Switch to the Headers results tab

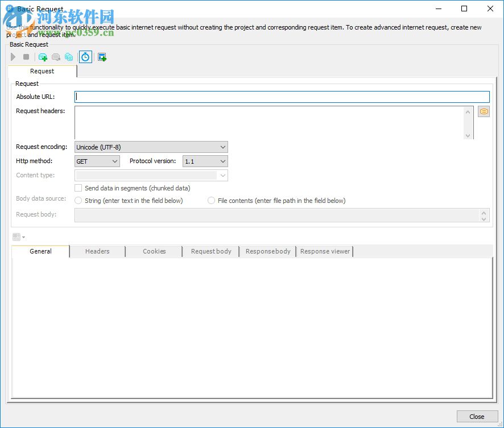tap(97, 251)
